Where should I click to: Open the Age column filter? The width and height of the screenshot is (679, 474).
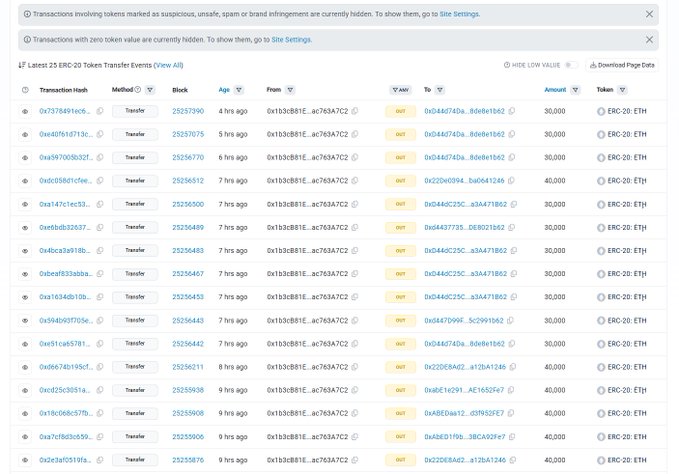(239, 90)
